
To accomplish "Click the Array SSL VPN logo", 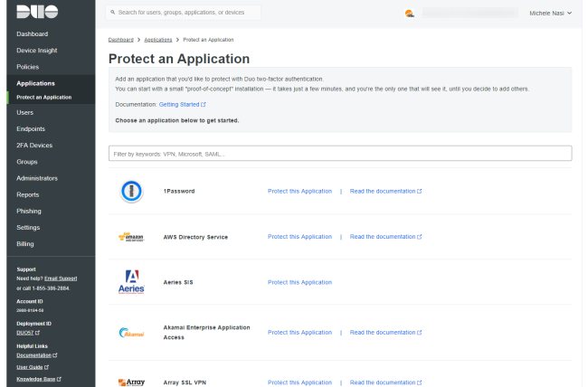I will 131,382.
